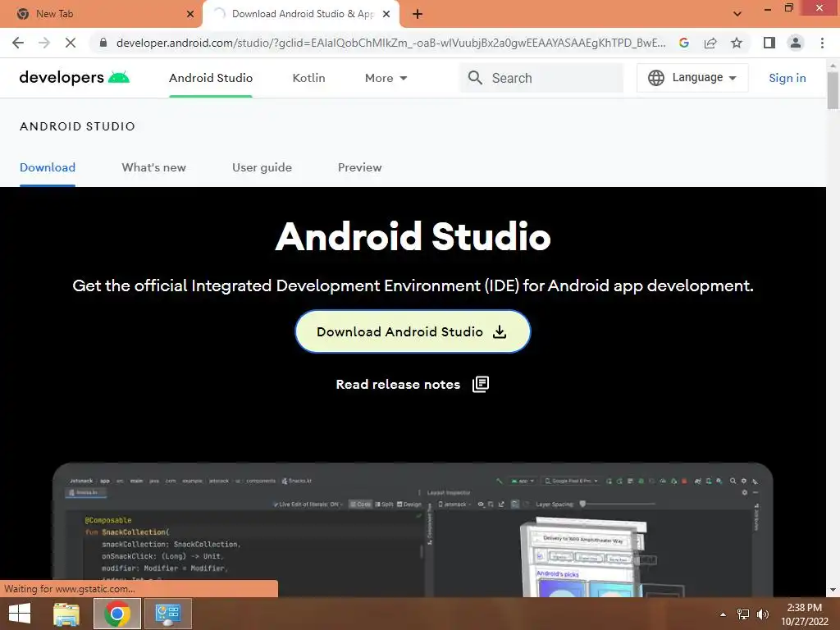Switch to the New Tab tab
The width and height of the screenshot is (840, 630).
click(101, 14)
